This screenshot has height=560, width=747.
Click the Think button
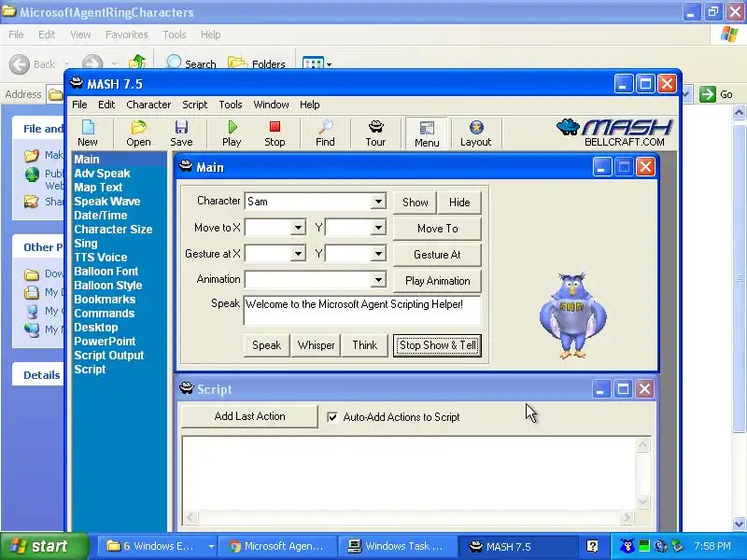pyautogui.click(x=364, y=345)
